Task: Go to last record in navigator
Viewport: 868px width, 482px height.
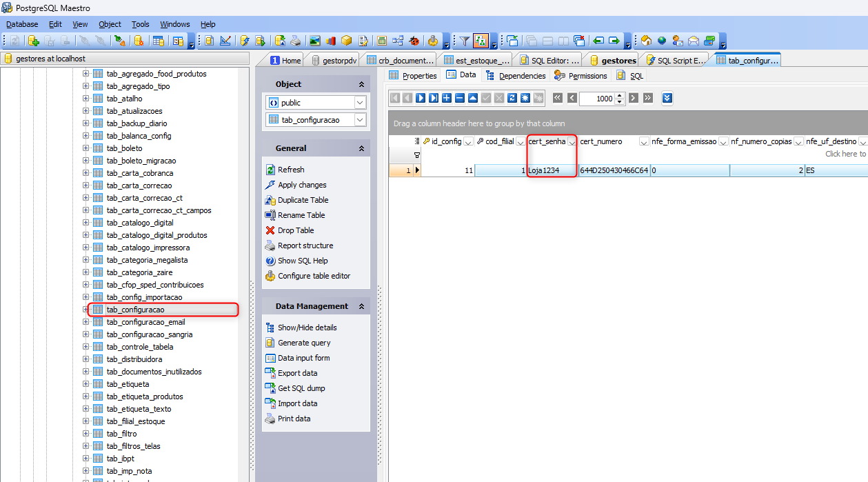Action: (434, 98)
